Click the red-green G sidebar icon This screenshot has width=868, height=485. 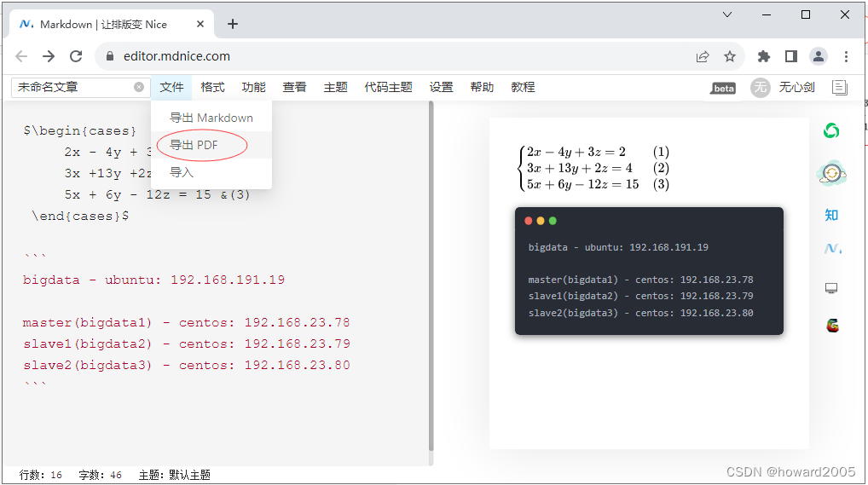832,326
